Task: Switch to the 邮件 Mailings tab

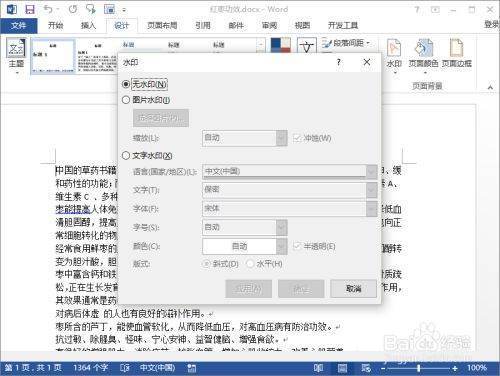Action: [236, 25]
